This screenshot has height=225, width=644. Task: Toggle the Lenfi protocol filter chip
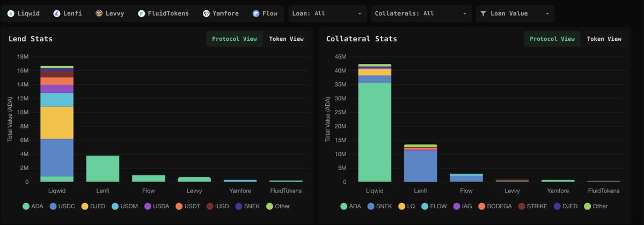click(x=69, y=13)
